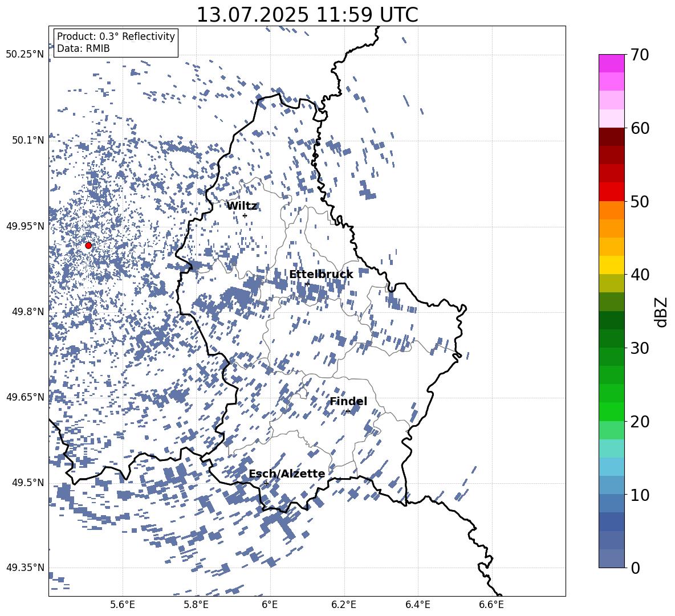Click the 50.1°N latitude label

coord(28,140)
